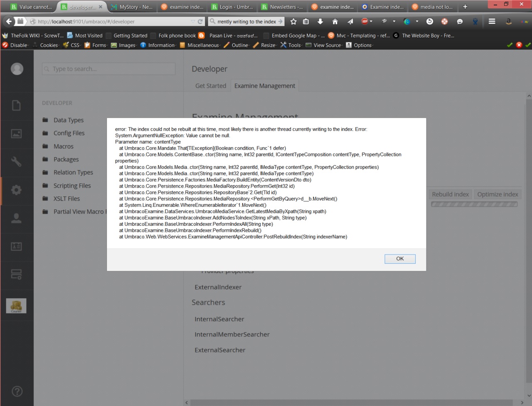This screenshot has height=406, width=532.
Task: Open the Developer section gear icon
Action: click(16, 190)
